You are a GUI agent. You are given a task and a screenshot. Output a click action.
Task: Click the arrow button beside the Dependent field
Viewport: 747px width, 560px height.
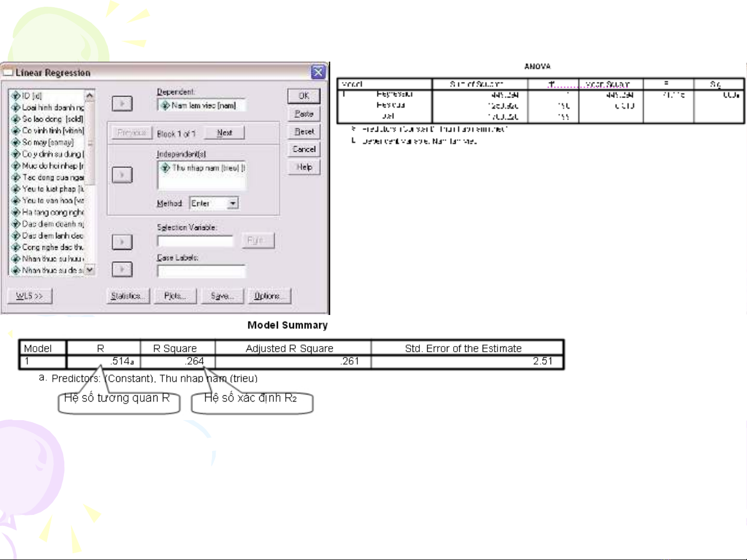click(122, 104)
